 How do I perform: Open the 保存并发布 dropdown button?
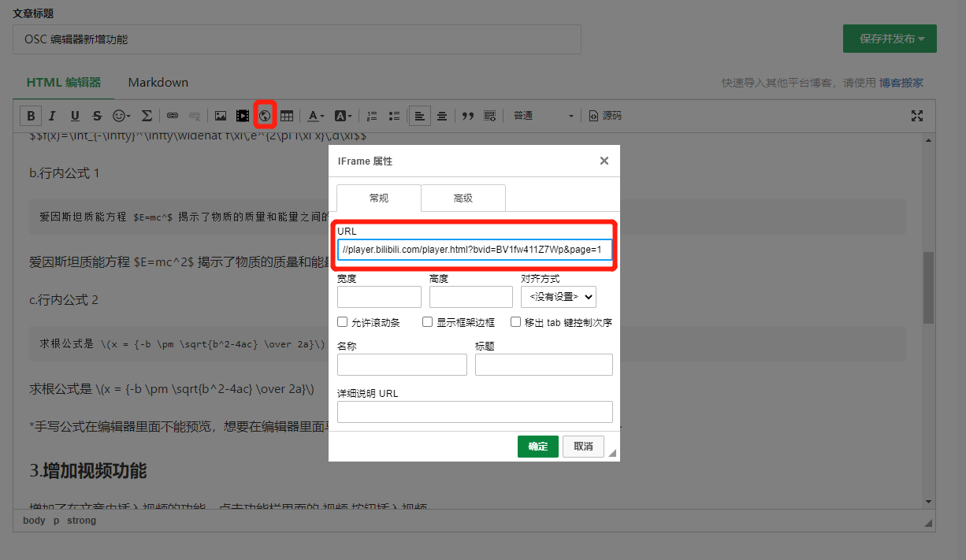coord(890,39)
